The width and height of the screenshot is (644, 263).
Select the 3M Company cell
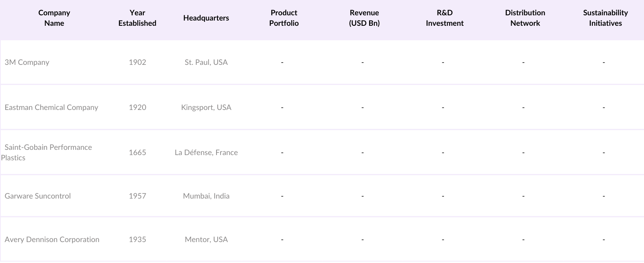click(x=27, y=62)
